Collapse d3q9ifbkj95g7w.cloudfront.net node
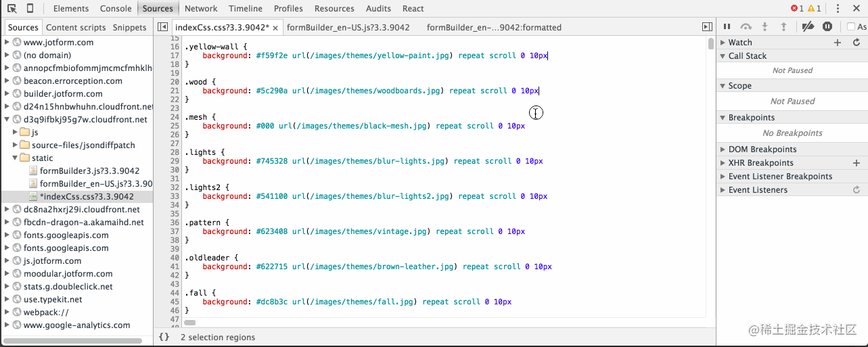Image resolution: width=868 pixels, height=347 pixels. point(7,119)
